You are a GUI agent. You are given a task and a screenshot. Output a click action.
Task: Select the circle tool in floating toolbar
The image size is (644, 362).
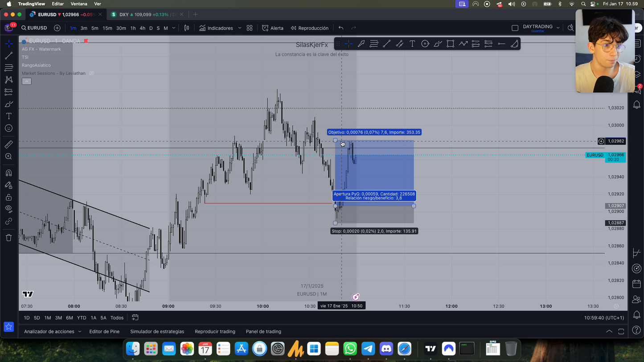point(425,44)
